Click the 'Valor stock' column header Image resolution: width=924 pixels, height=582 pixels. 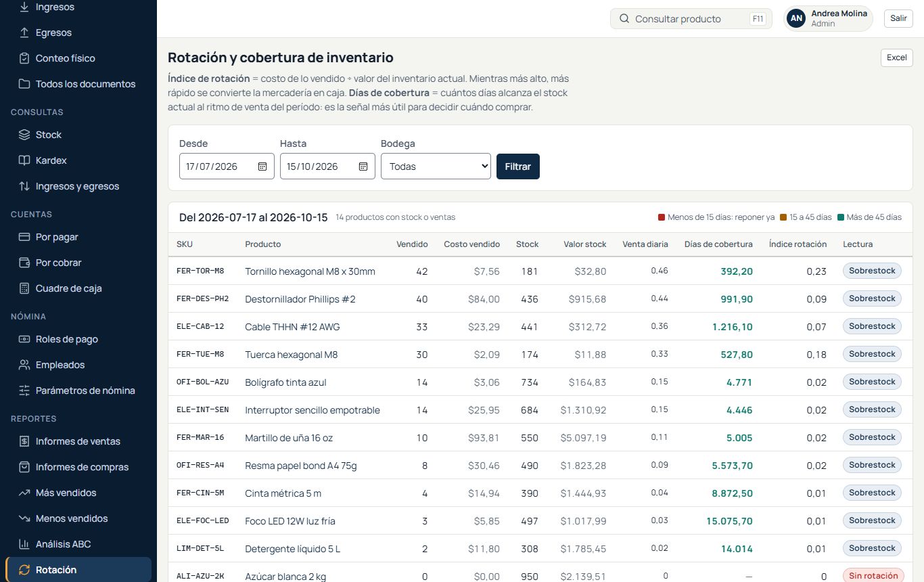585,244
